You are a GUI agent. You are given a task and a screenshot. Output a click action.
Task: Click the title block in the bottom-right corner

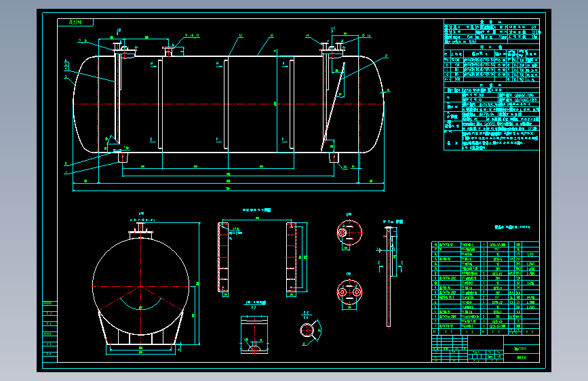[485, 348]
